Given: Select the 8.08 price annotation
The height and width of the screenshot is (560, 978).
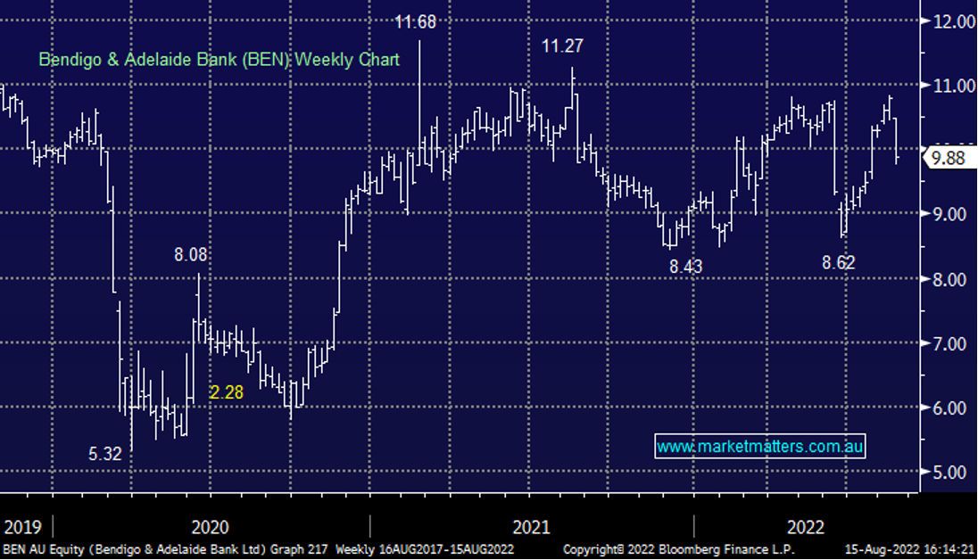Looking at the screenshot, I should tap(190, 255).
